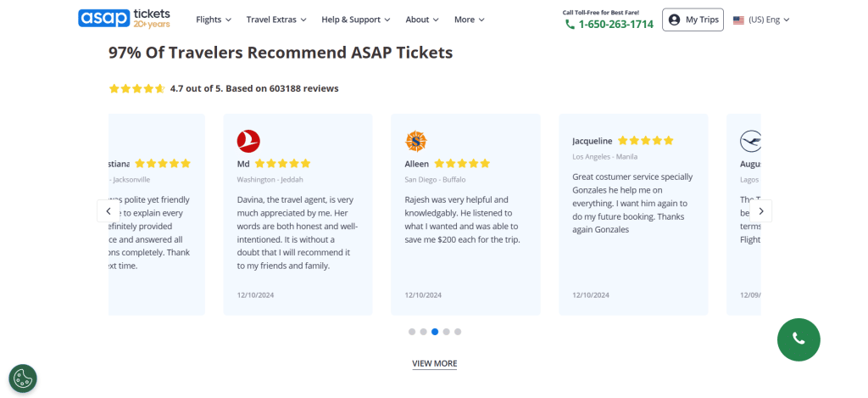
Task: Click the green phone call button
Action: [x=798, y=339]
